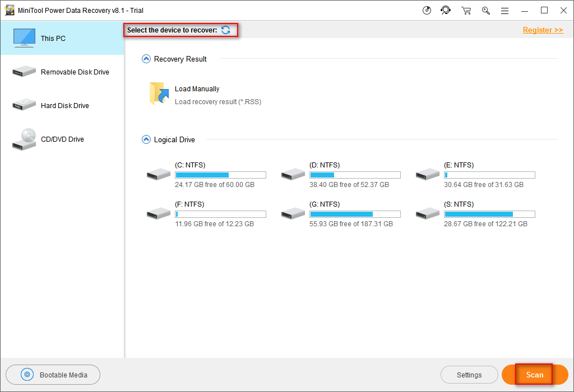Click the (F: NTFS) drive label
The image size is (574, 392).
point(189,204)
